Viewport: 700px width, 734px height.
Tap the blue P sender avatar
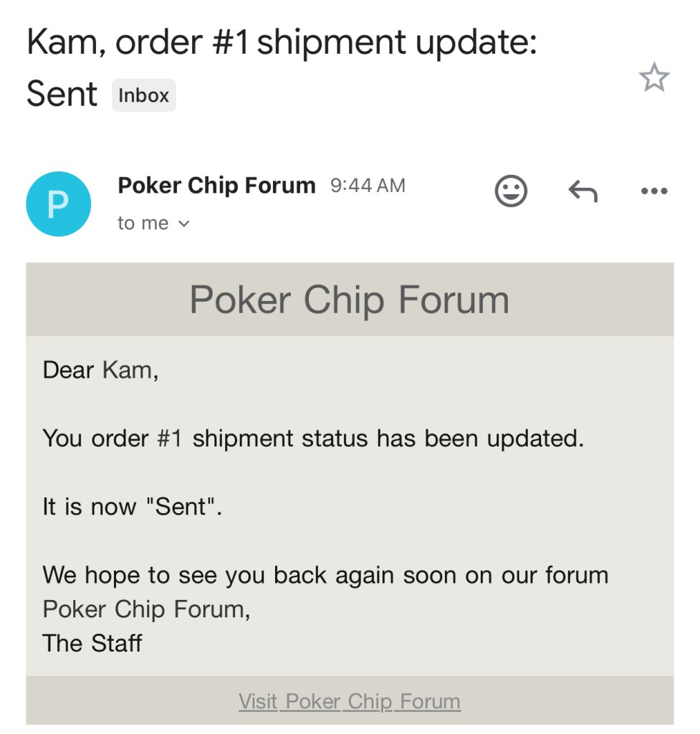(x=59, y=204)
